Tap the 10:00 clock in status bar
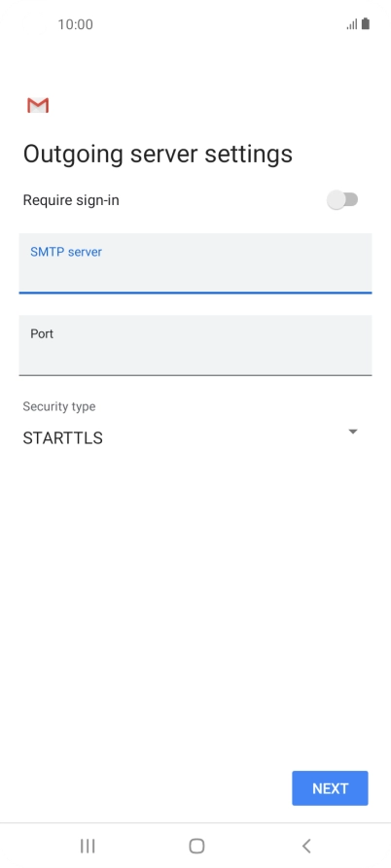 point(75,24)
